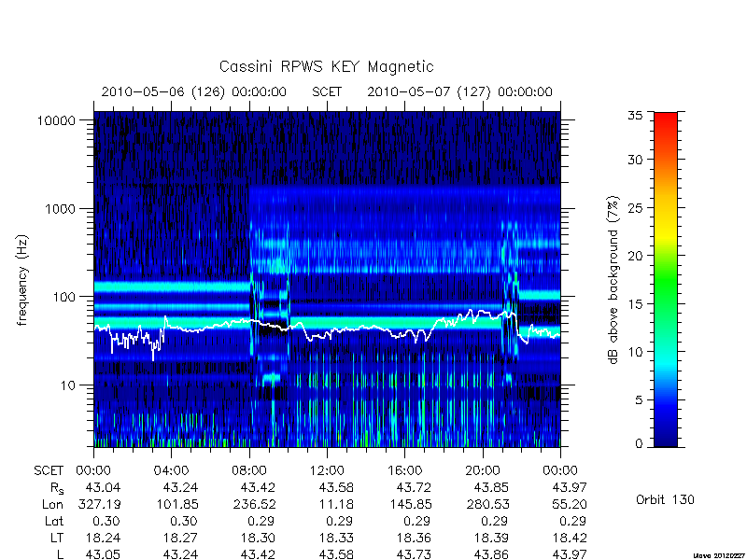Click the LT value 18.42
The width and height of the screenshot is (747, 560).
[x=569, y=539]
